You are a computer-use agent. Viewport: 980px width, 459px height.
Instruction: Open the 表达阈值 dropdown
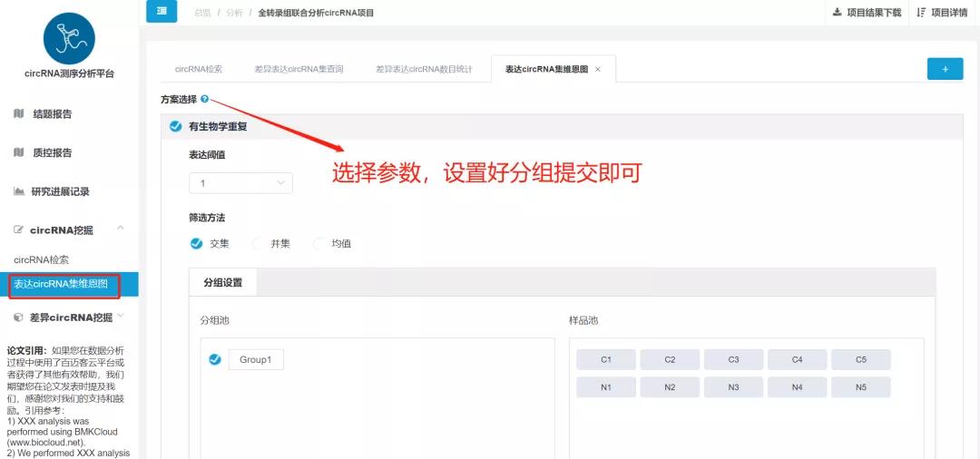pos(240,183)
